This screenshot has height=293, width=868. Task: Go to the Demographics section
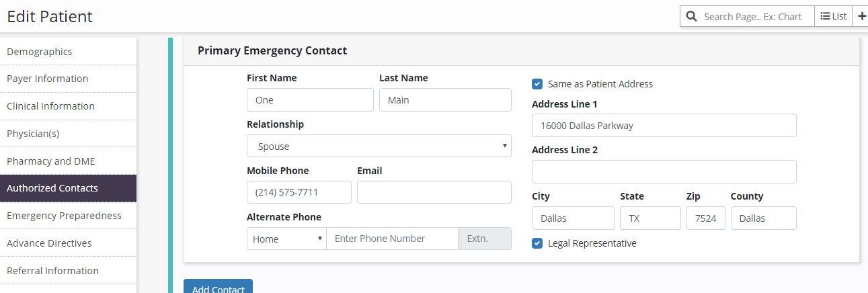tap(40, 52)
